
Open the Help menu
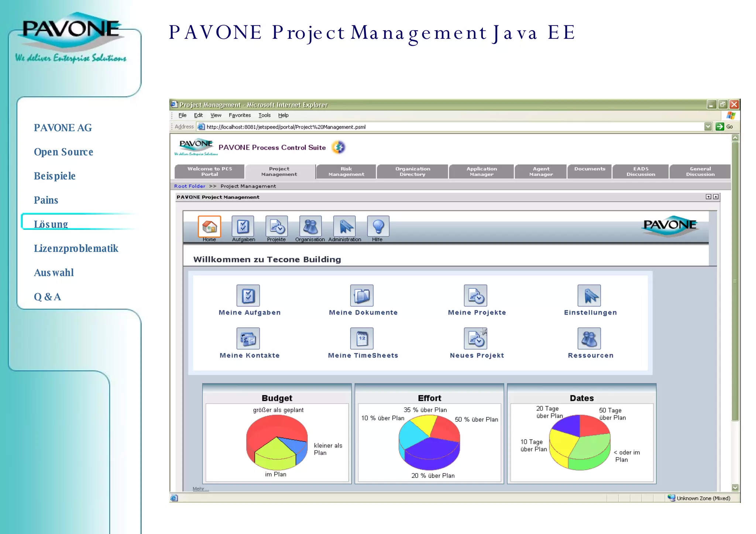coord(283,115)
